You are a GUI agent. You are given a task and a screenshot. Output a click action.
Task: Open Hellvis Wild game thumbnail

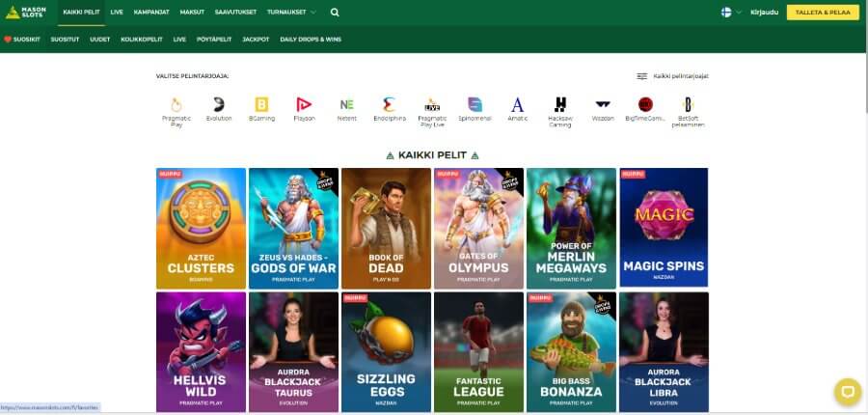pos(201,352)
